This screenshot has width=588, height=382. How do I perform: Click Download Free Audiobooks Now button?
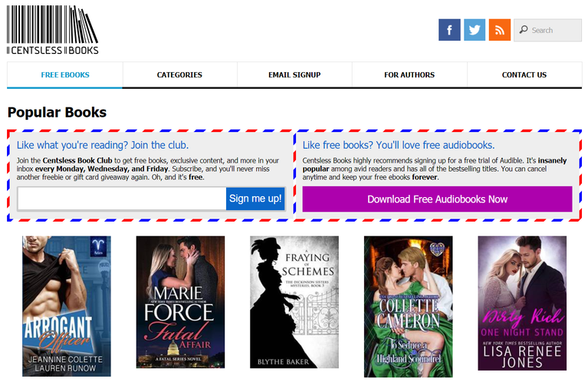tap(437, 199)
